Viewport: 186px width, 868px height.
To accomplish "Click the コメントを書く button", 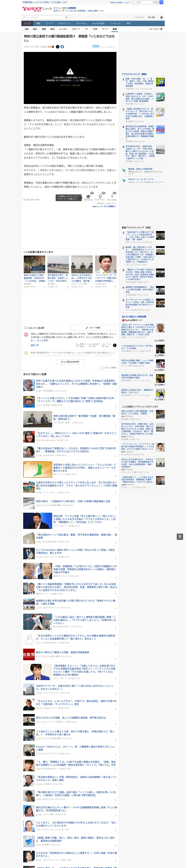I will click(93, 328).
